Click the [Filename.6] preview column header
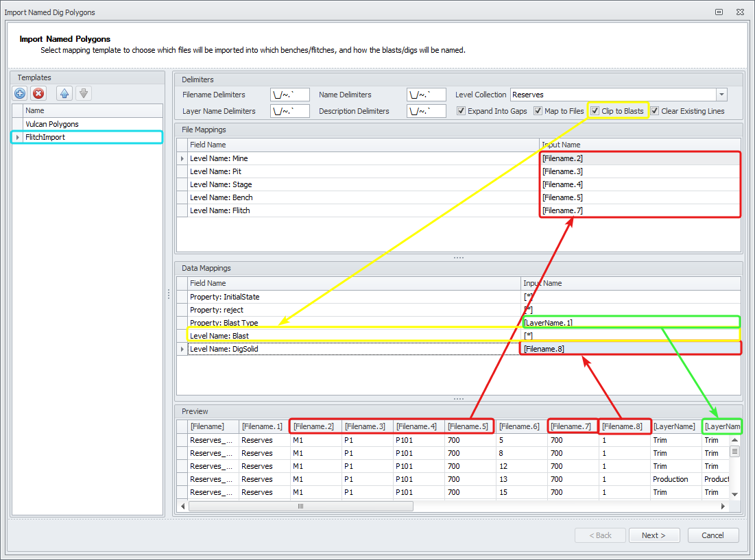Image resolution: width=755 pixels, height=560 pixels. coord(520,427)
